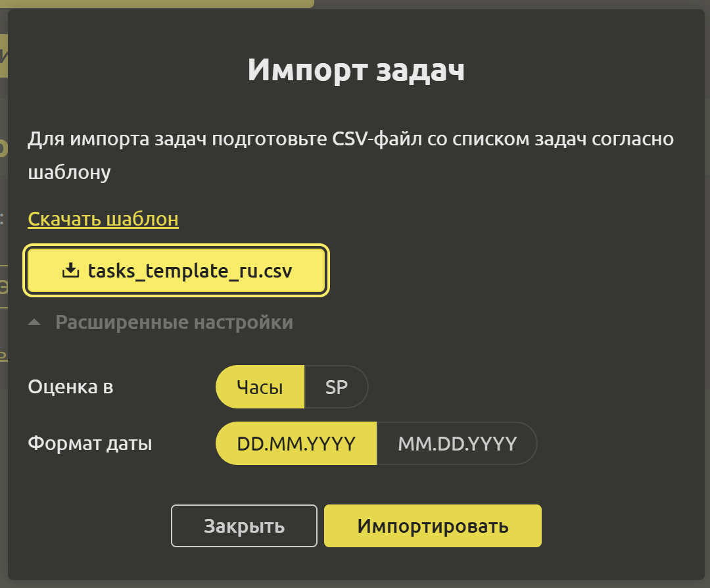Collapse the Расширенные настройки section
710x588 pixels.
174,323
